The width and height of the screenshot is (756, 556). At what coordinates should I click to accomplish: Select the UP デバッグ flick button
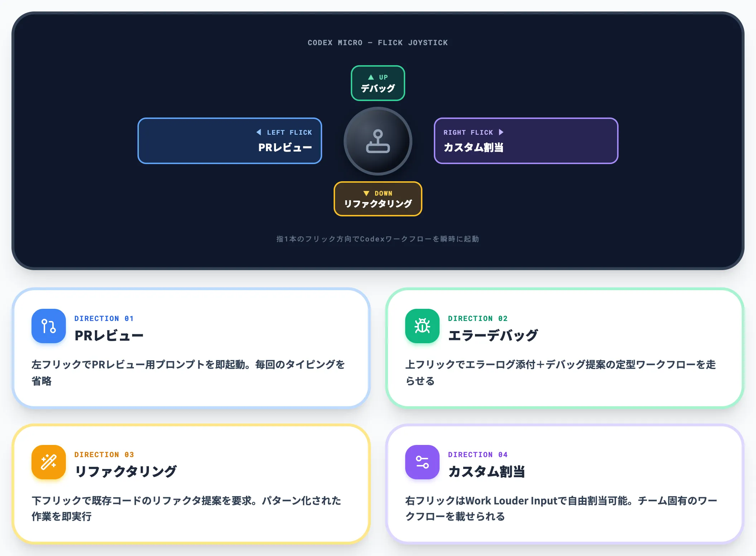pos(378,83)
